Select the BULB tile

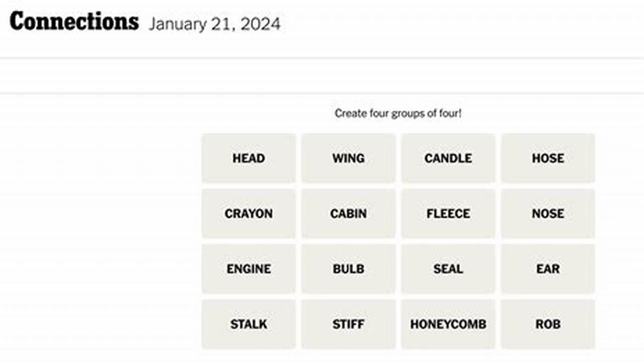pyautogui.click(x=348, y=268)
